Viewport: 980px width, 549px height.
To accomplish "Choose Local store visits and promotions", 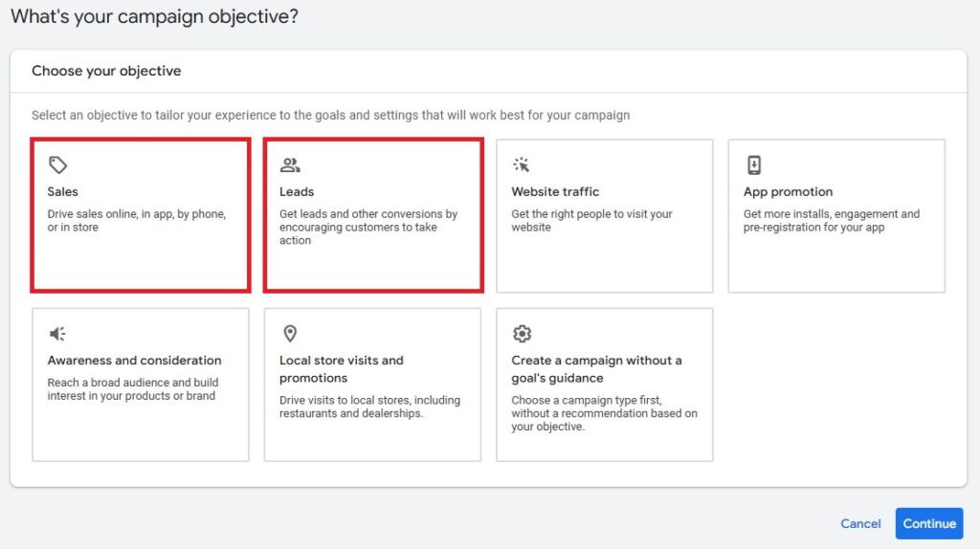I will [x=372, y=384].
